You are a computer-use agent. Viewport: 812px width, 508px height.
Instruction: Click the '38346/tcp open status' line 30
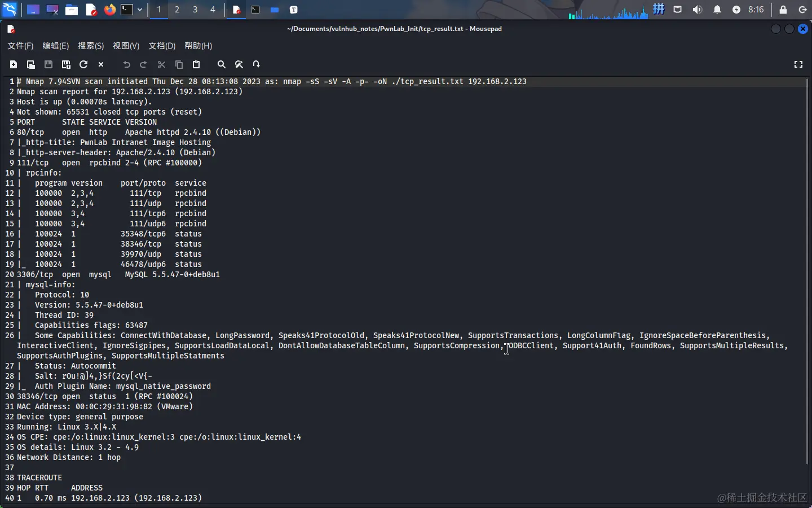[x=105, y=396]
